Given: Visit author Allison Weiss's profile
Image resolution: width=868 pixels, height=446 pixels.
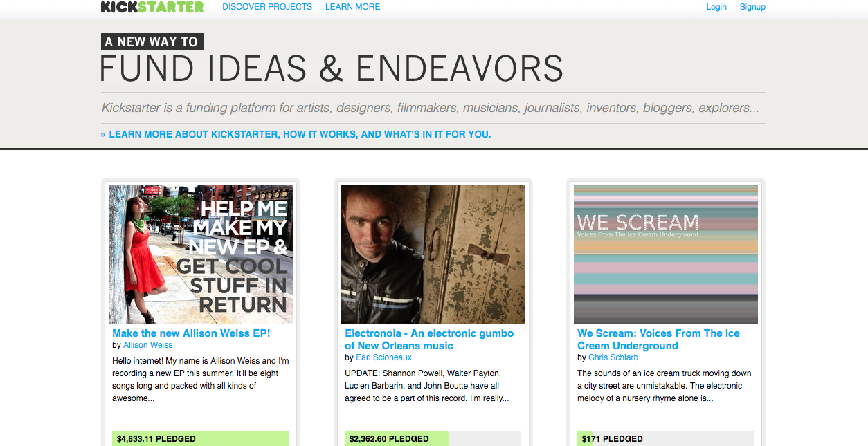Looking at the screenshot, I should tap(148, 345).
